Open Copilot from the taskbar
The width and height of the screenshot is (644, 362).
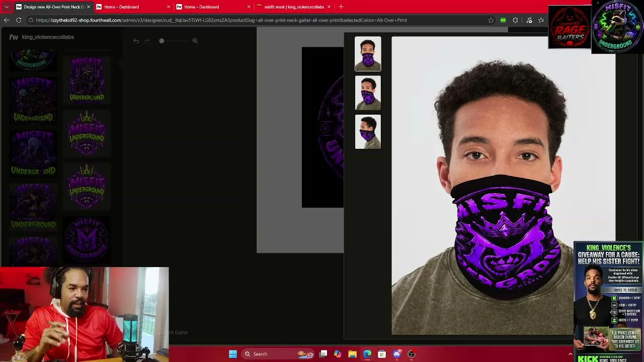pos(338,354)
